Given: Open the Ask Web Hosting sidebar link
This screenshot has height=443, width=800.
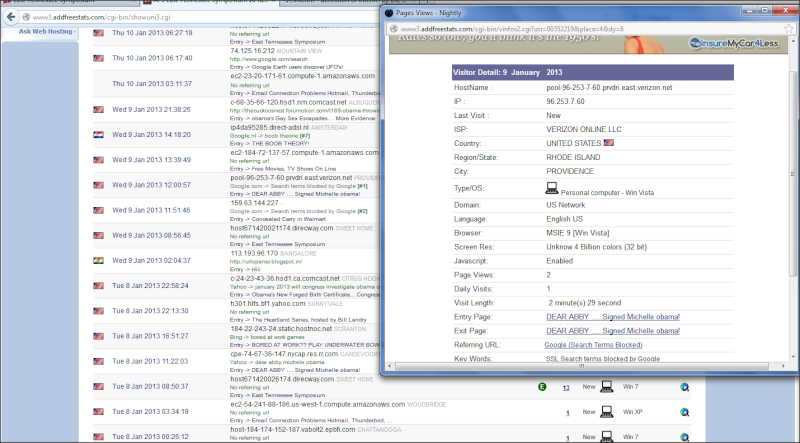Looking at the screenshot, I should coord(46,32).
